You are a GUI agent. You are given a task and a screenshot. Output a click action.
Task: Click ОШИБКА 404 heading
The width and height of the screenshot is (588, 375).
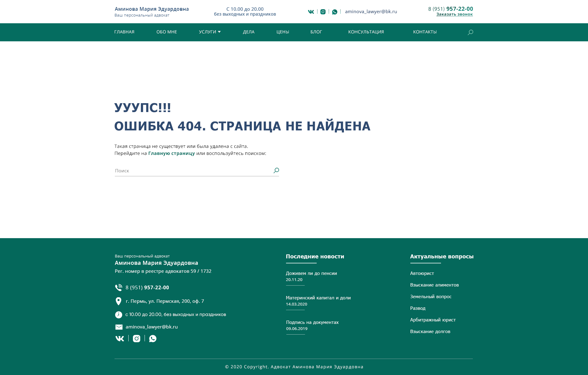point(242,126)
